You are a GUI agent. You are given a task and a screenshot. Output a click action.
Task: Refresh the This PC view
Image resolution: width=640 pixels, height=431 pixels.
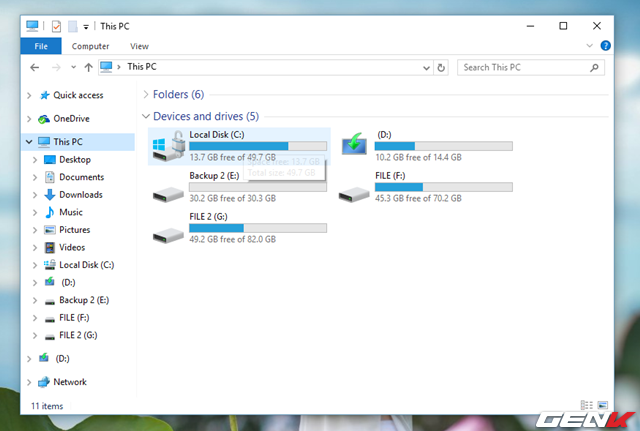click(441, 68)
